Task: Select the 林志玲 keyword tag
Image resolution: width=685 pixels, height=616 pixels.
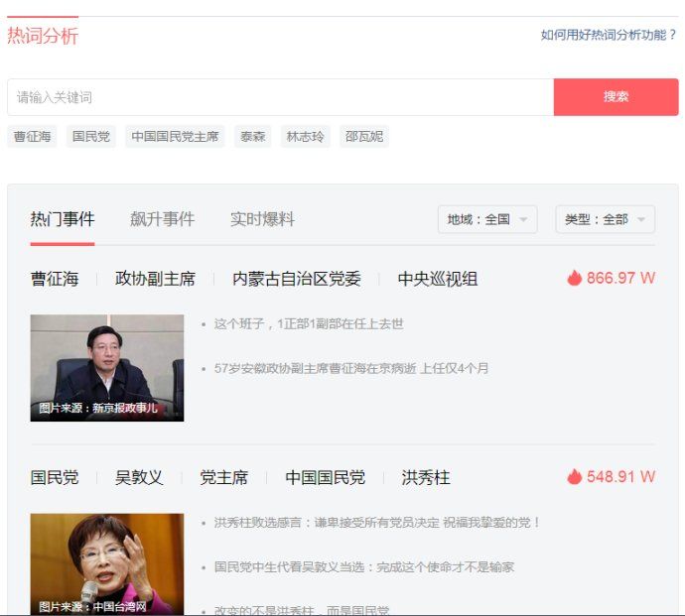Action: point(305,137)
